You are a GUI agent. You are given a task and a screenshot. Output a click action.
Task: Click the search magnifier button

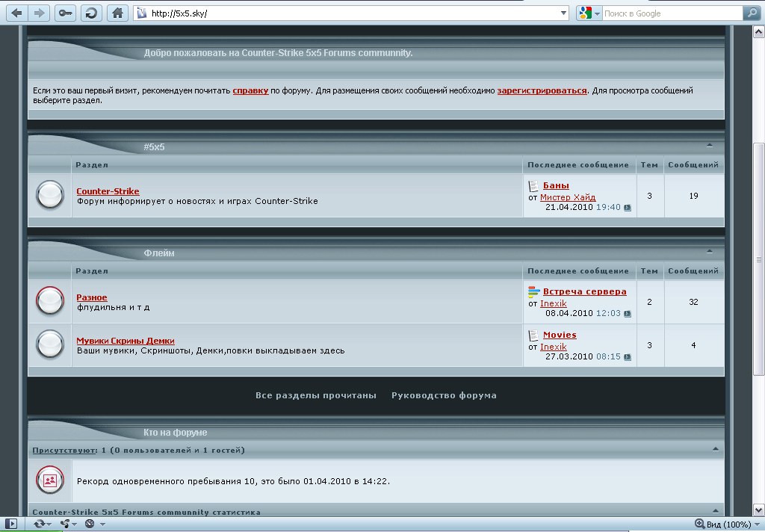[x=751, y=13]
